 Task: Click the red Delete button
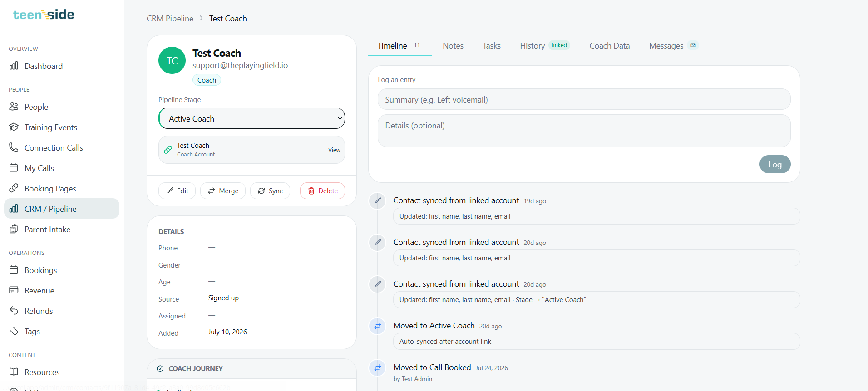322,191
